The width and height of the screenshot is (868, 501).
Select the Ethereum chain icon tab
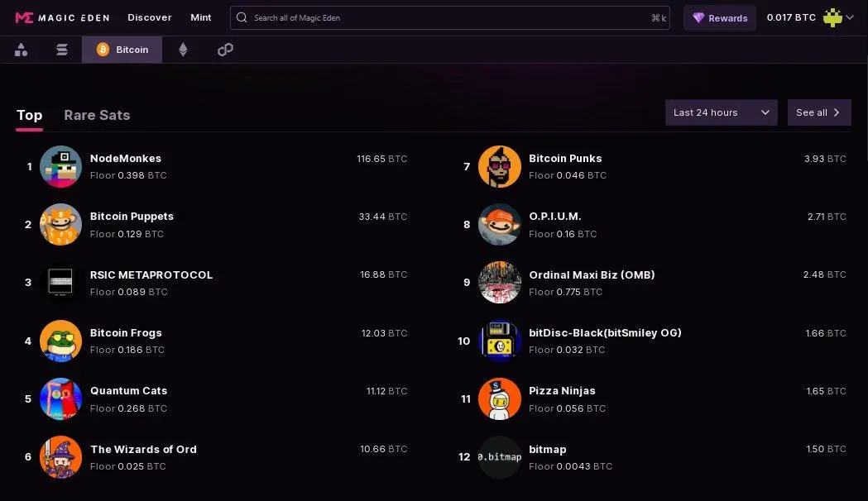(x=183, y=50)
